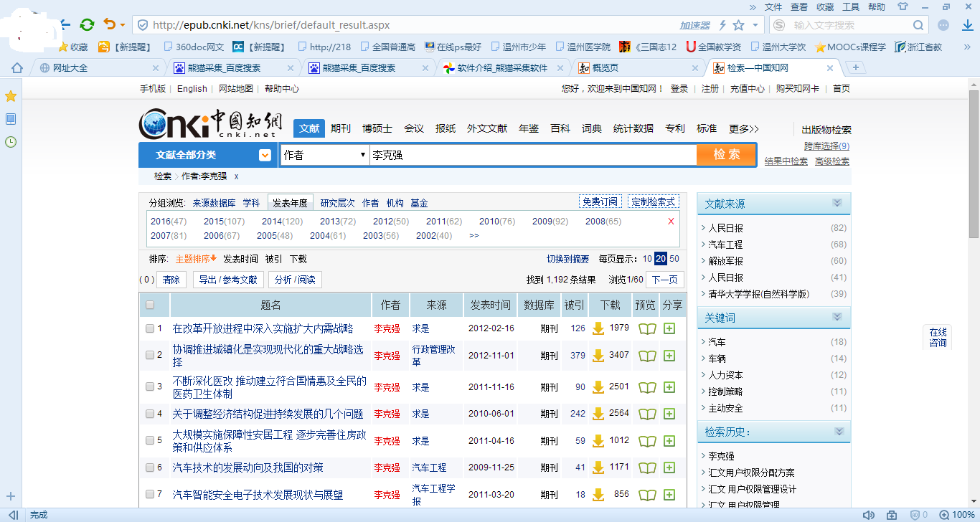The width and height of the screenshot is (980, 522).
Task: Click the browser refresh icon
Action: pyautogui.click(x=87, y=24)
